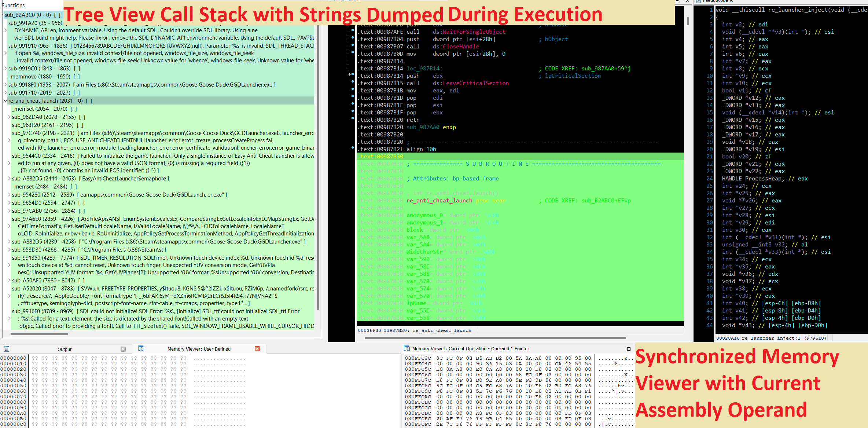The image size is (868, 428).
Task: Click the Pseudocode-A tab icon
Action: (x=698, y=1)
